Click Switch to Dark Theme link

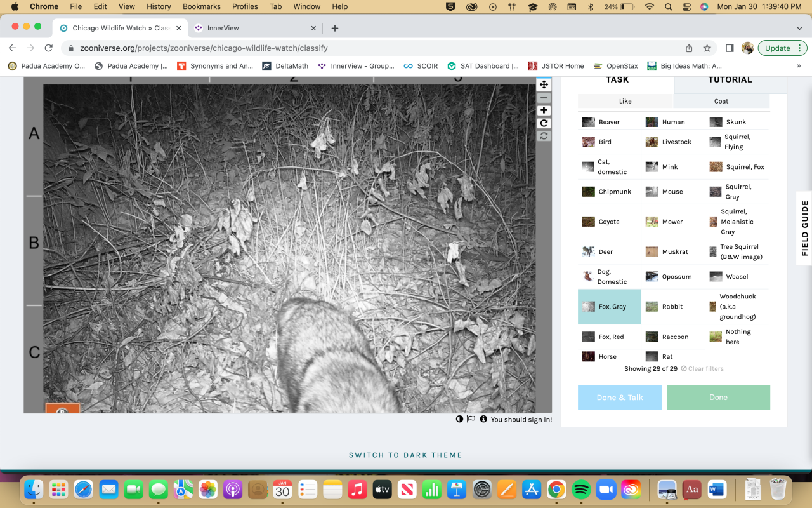[x=405, y=455]
